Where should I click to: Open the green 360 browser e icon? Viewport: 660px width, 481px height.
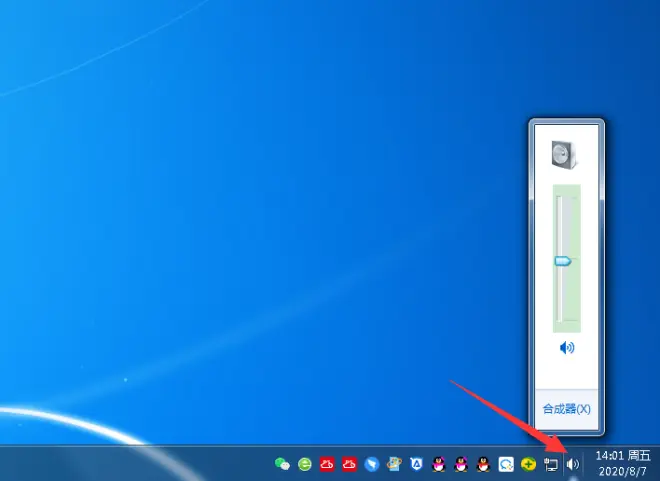(305, 464)
